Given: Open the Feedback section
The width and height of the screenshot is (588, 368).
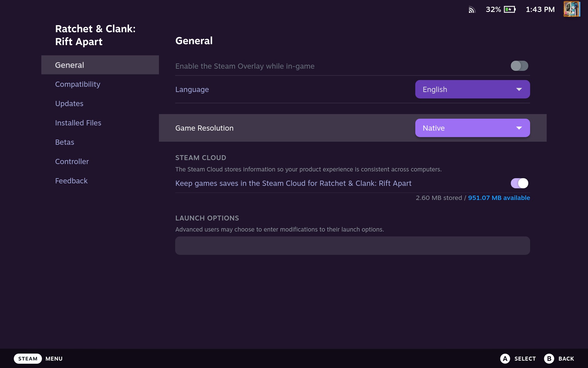Looking at the screenshot, I should coord(100,181).
